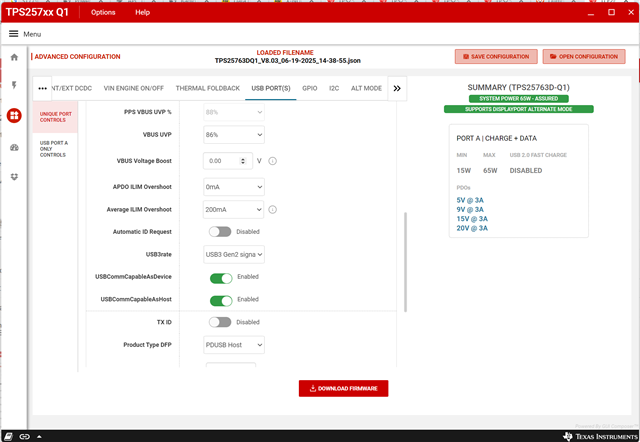Select USB PORT A ONLY CONTROLS item
This screenshot has width=640, height=442.
coord(55,149)
